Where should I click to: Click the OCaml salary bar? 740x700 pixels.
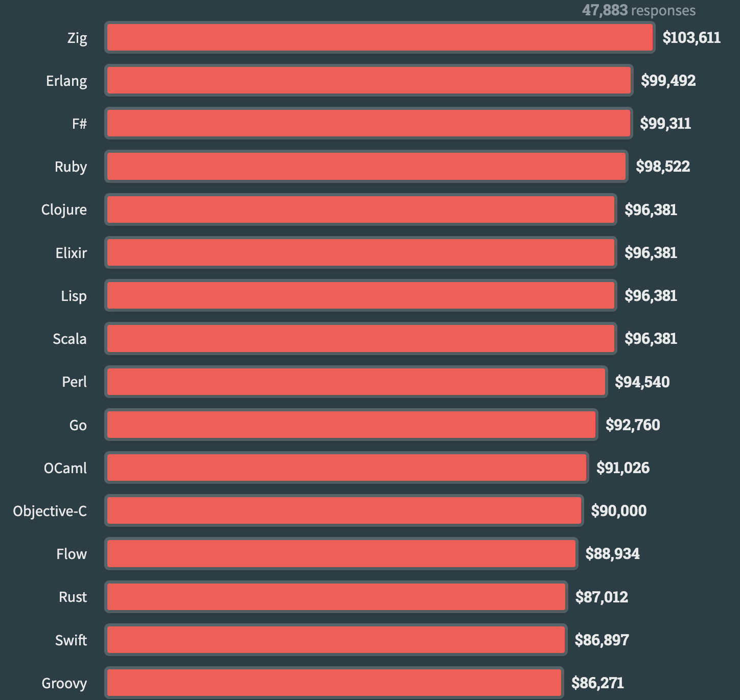pos(346,468)
